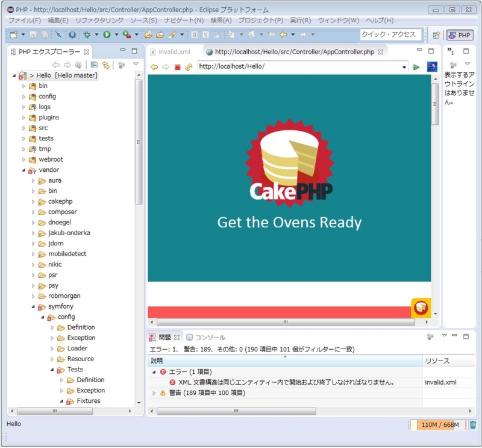Click the browser Refresh icon
The height and width of the screenshot is (448, 482).
click(189, 67)
